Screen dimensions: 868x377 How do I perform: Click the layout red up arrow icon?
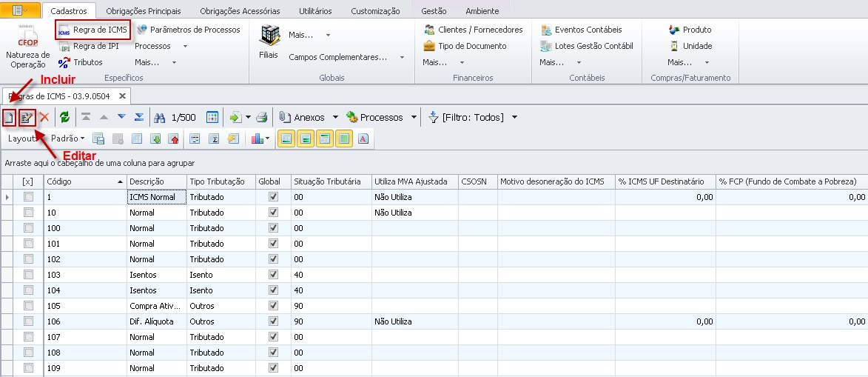coord(174,139)
